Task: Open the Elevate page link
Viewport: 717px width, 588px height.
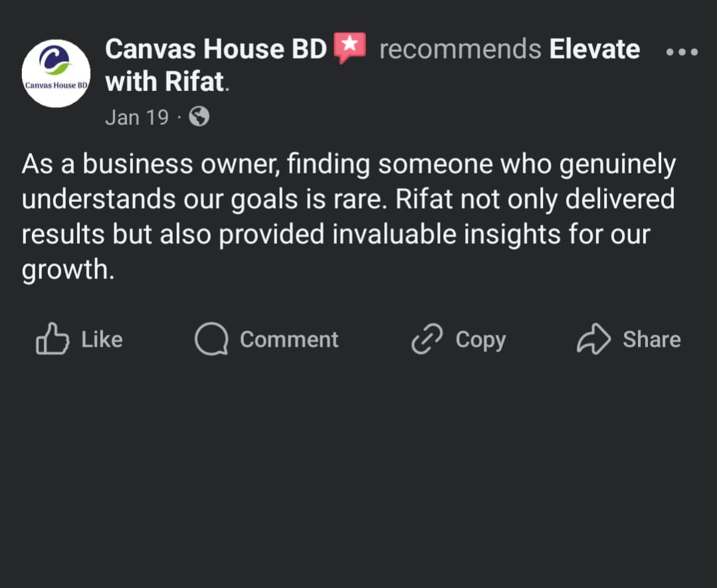Action: click(x=595, y=49)
